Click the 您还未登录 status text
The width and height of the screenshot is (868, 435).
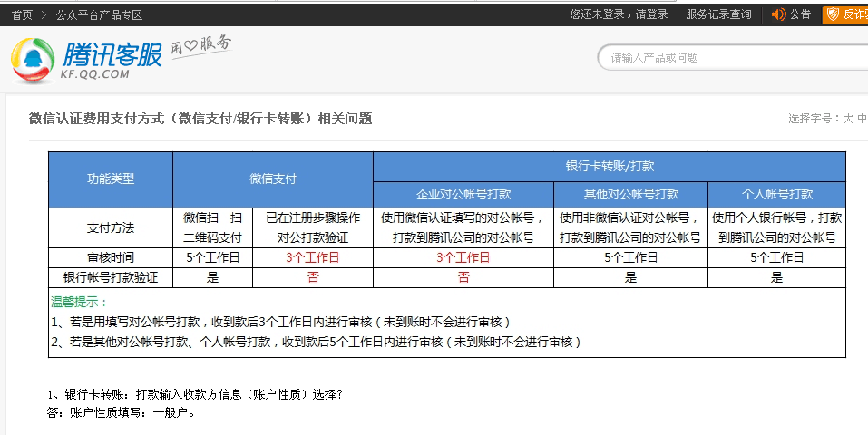598,14
